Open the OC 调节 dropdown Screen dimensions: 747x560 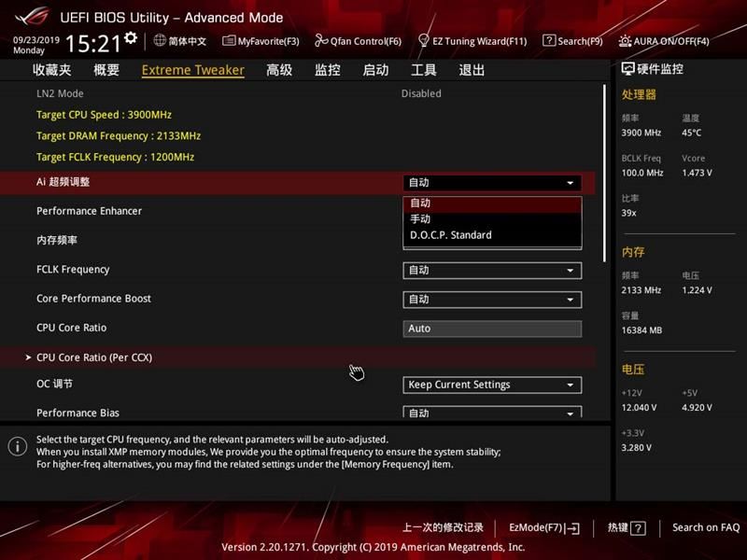point(492,385)
